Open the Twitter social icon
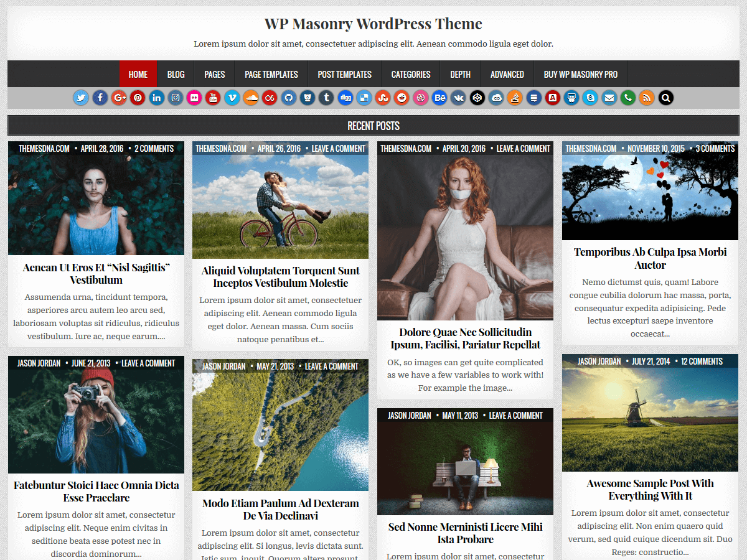This screenshot has width=747, height=560. (x=81, y=98)
